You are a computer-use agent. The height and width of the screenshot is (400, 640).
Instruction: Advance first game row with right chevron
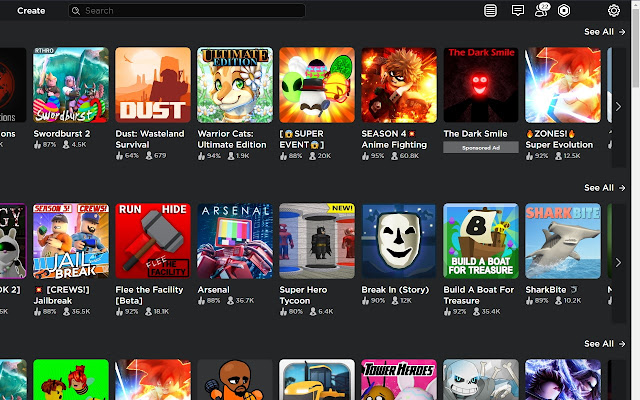[618, 107]
